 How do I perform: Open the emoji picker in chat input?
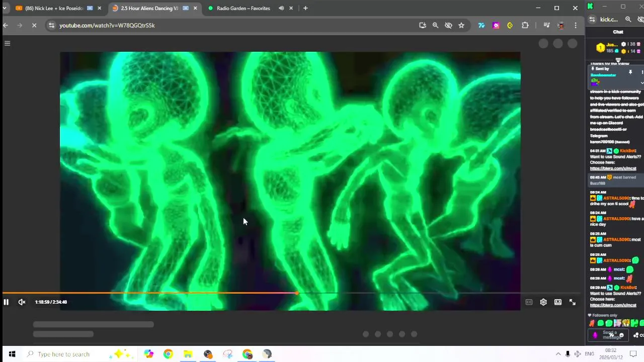pos(621,335)
